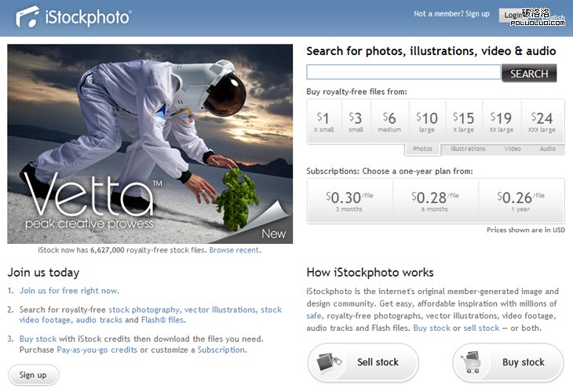Switch to the Illustrations pricing tab

click(x=468, y=148)
